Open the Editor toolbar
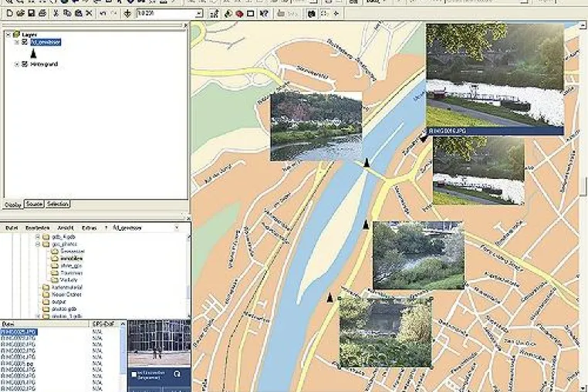This screenshot has height=392, width=588. [215, 14]
